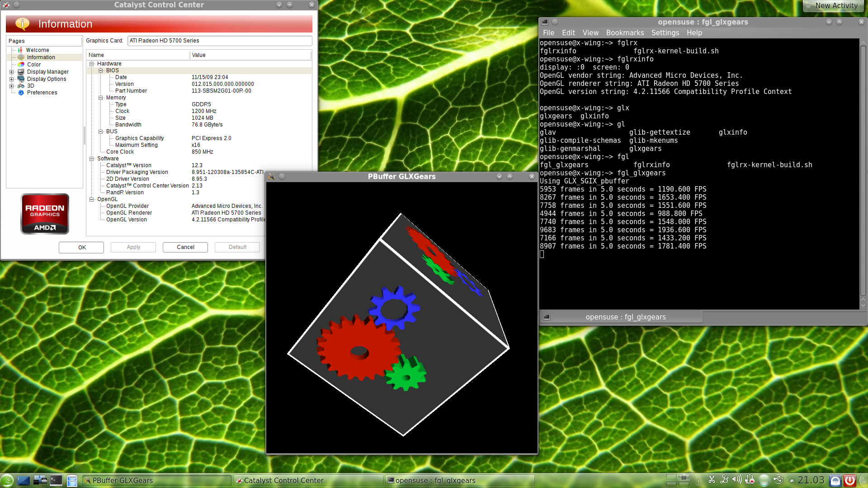The width and height of the screenshot is (868, 488).
Task: Show hidden tray icons arrow
Action: pos(792,480)
